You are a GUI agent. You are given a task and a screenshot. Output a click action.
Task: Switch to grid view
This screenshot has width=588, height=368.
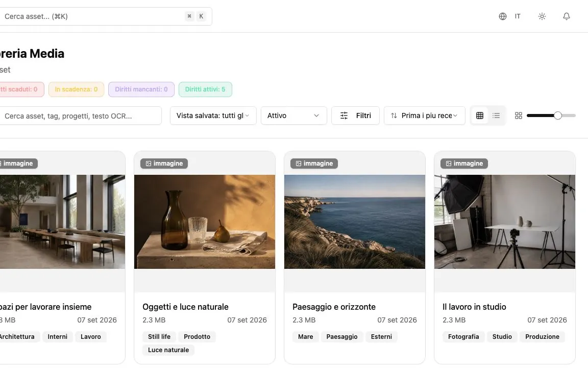pyautogui.click(x=480, y=116)
